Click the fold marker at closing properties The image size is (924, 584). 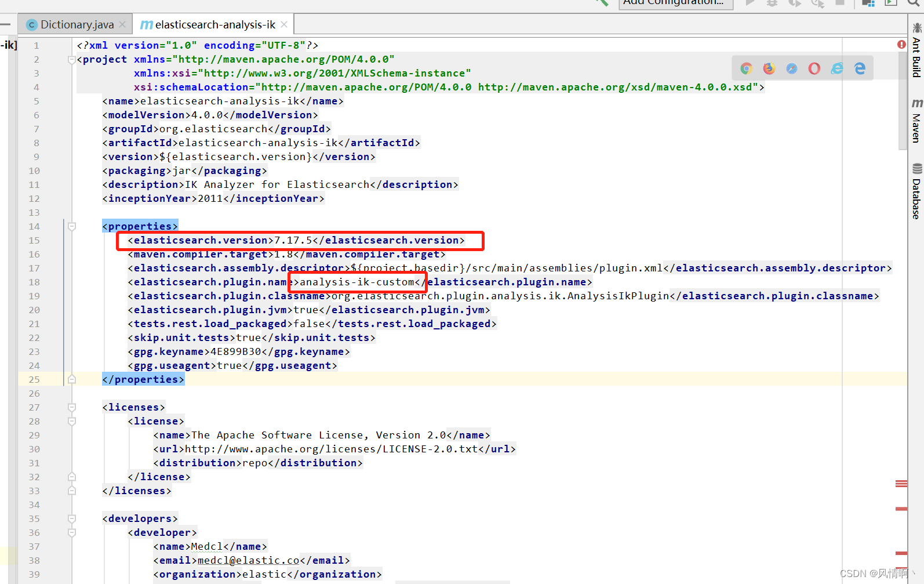72,379
